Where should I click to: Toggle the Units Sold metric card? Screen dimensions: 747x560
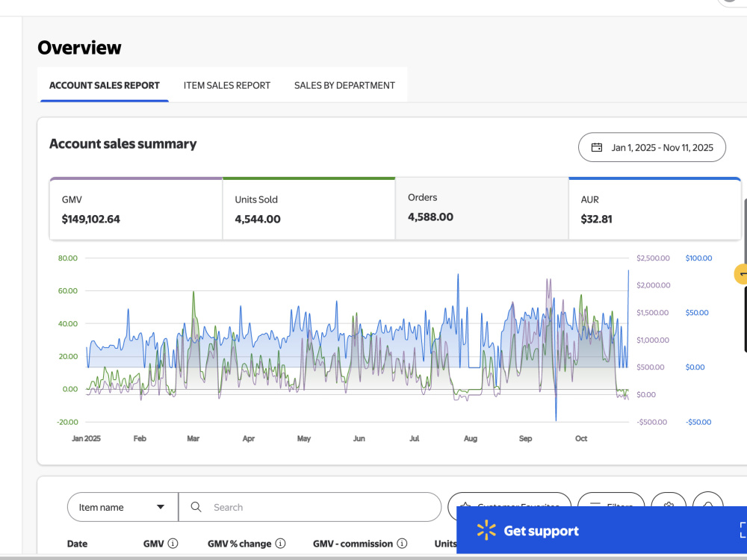pyautogui.click(x=309, y=208)
